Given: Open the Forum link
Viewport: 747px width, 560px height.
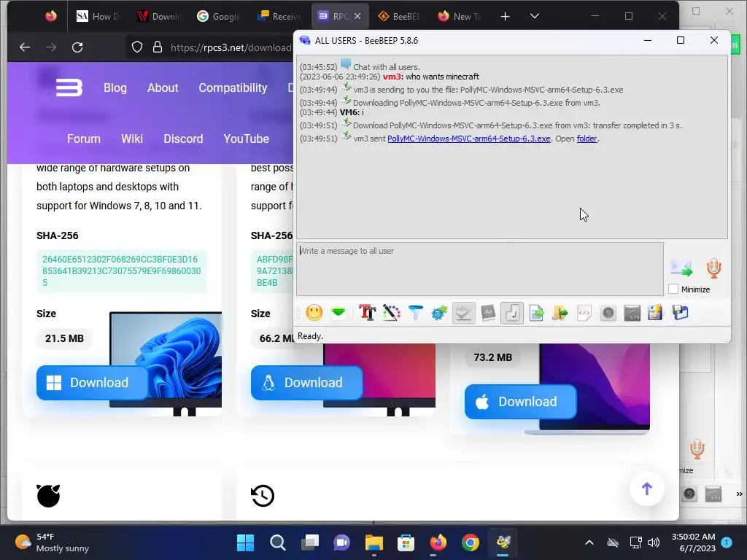Looking at the screenshot, I should [84, 139].
